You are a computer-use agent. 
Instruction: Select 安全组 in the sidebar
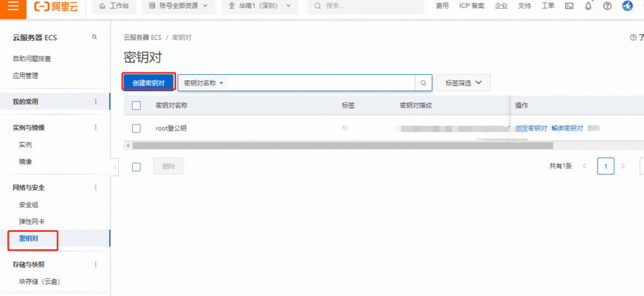pos(29,205)
